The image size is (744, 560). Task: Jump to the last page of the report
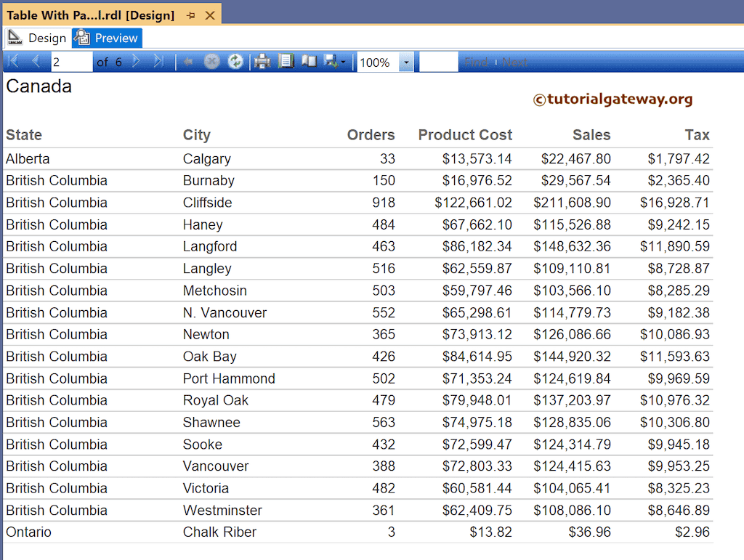tap(158, 61)
